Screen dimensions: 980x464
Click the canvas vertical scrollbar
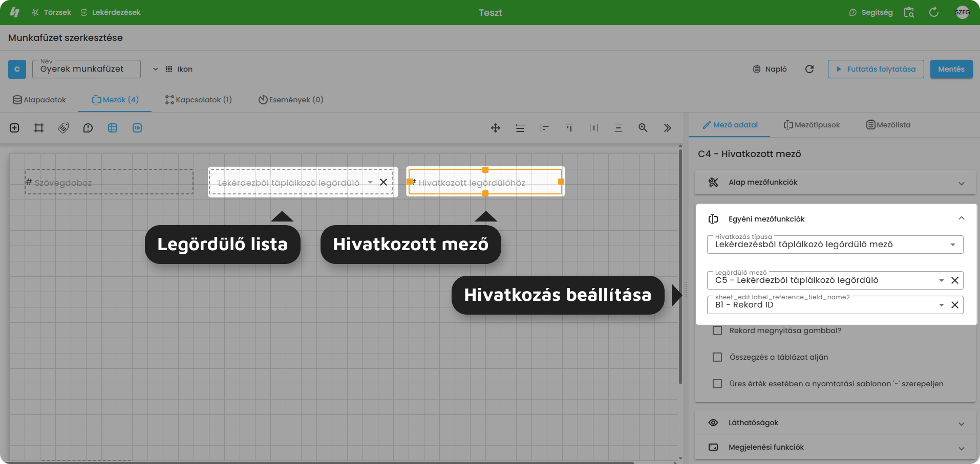point(680,266)
